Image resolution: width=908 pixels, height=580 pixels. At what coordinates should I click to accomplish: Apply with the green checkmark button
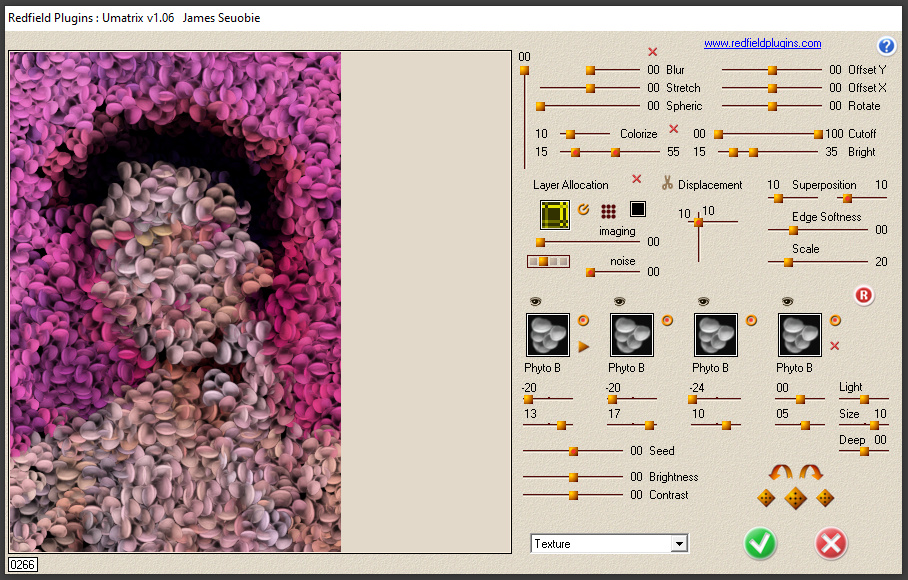760,544
